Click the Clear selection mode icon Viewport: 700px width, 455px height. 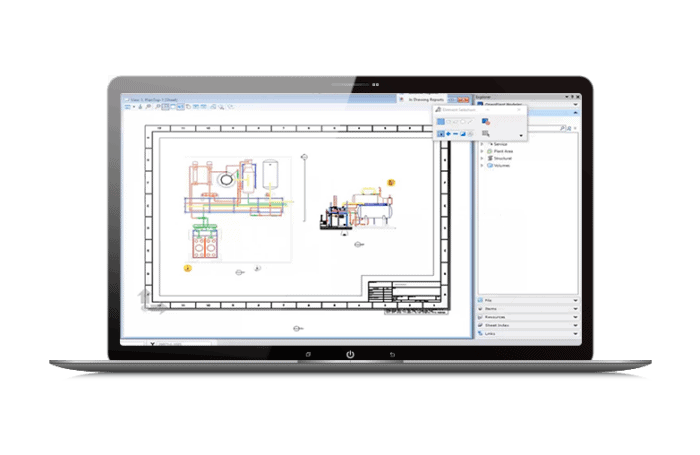470,134
